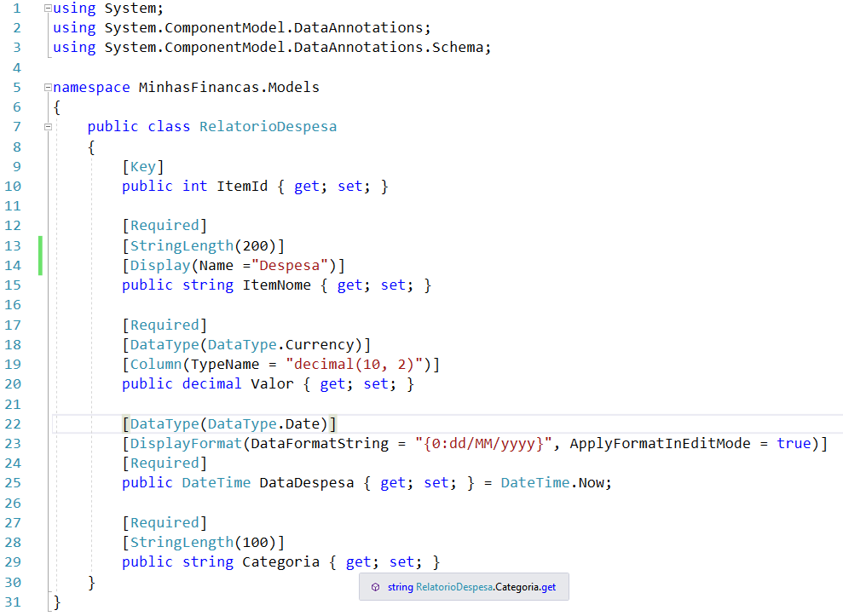The image size is (843, 616).
Task: Click the DisplayFormat attribute name
Action: [x=186, y=443]
